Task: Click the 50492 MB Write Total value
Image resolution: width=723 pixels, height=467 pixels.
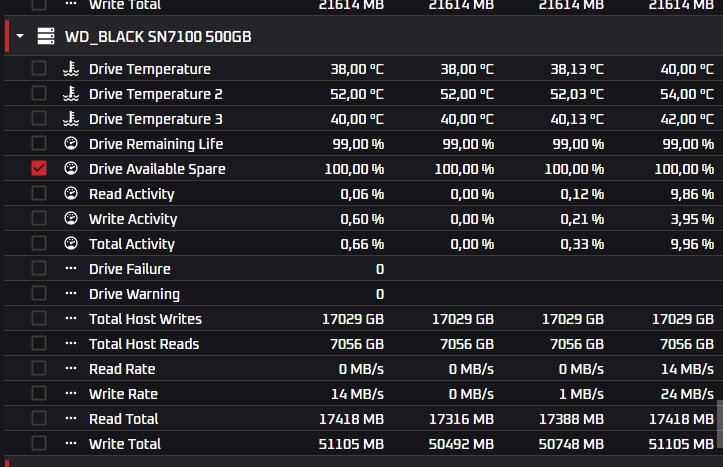Action: (x=461, y=443)
